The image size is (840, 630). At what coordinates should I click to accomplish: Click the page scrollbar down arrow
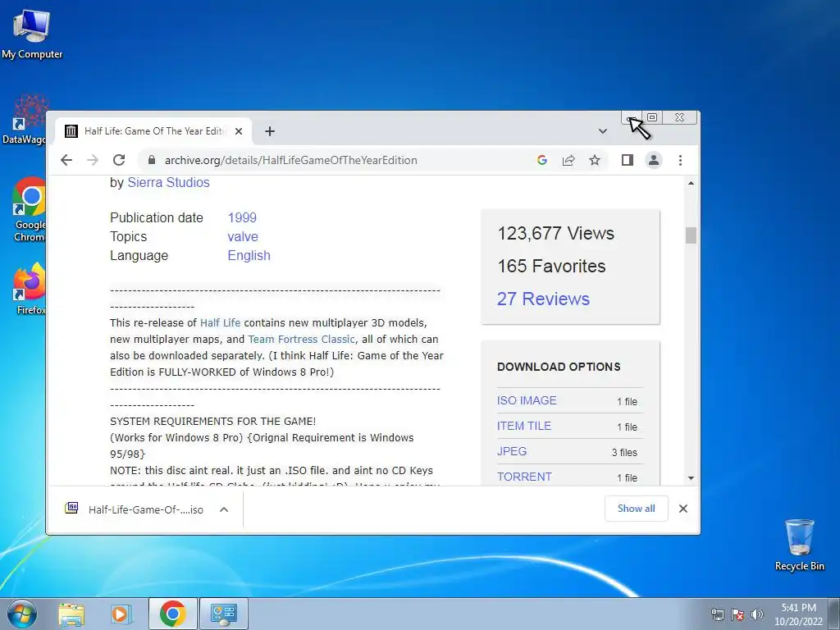pyautogui.click(x=691, y=478)
